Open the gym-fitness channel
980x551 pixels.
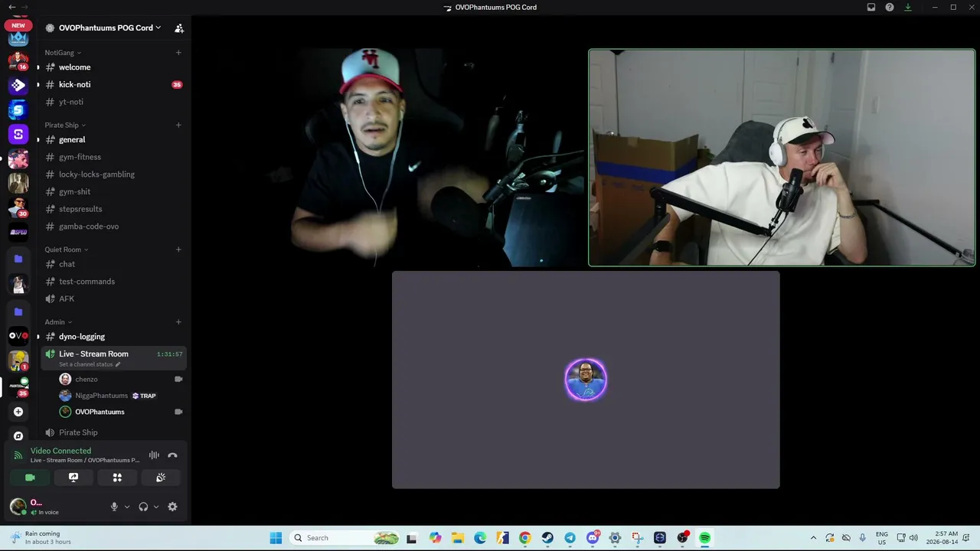(x=113, y=157)
